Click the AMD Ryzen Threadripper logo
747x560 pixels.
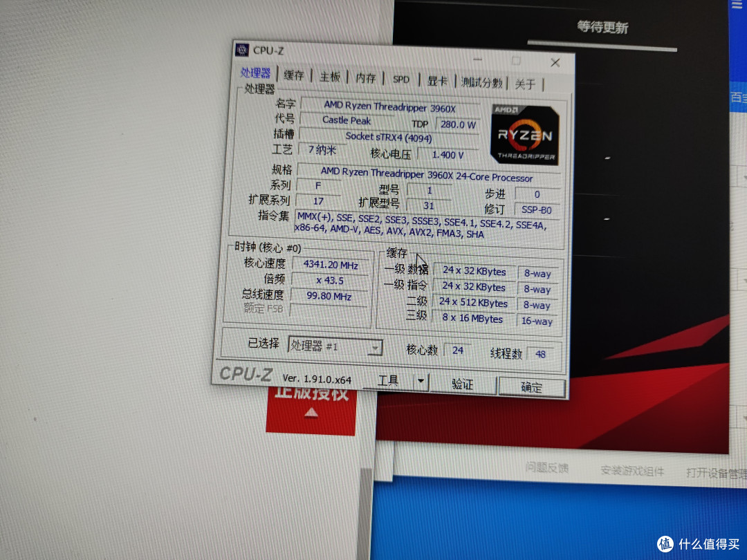pos(524,135)
